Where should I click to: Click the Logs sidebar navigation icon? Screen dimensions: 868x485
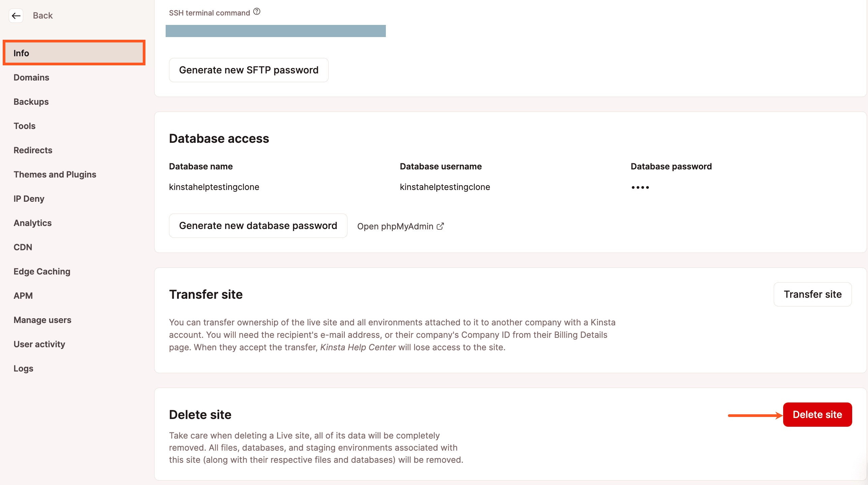[23, 368]
